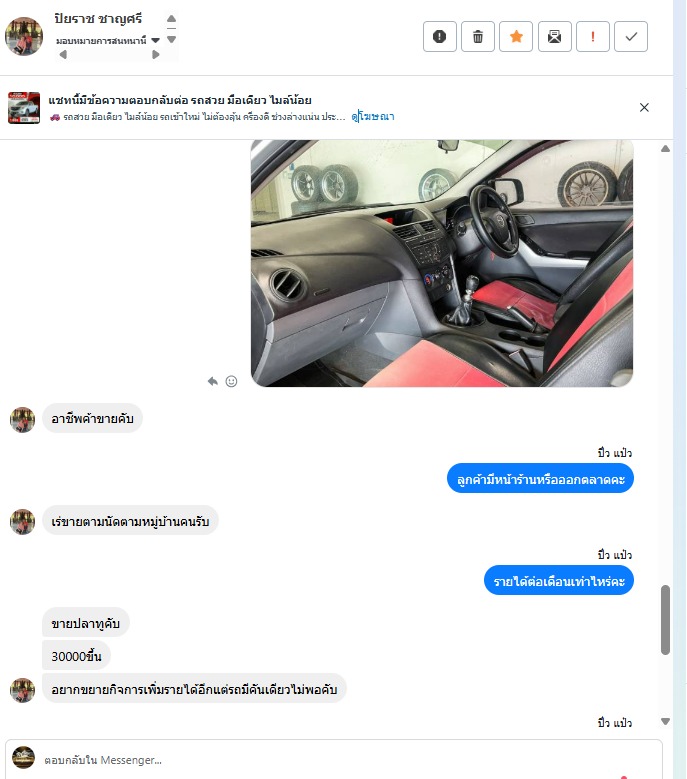Flag priority with red exclamation icon
The image size is (687, 779).
coord(593,36)
